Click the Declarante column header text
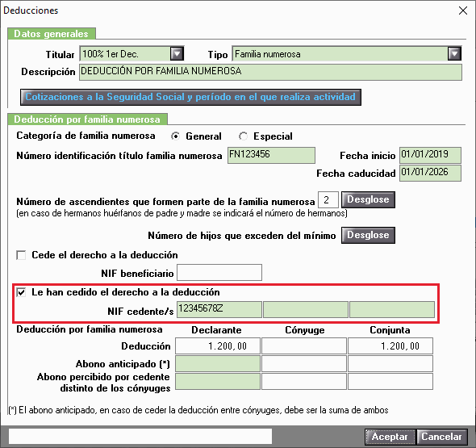Image resolution: width=476 pixels, height=448 pixels. tap(216, 330)
